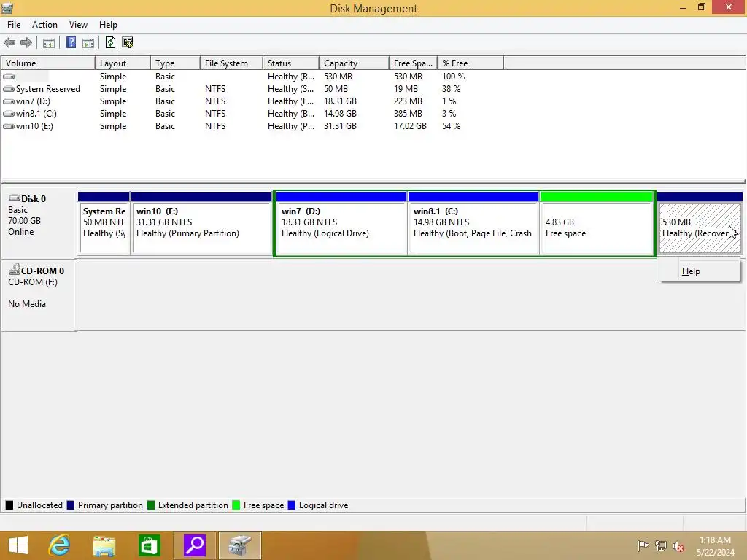Click the 31.31 GB capacity cell
Image resolution: width=747 pixels, height=560 pixels.
340,126
